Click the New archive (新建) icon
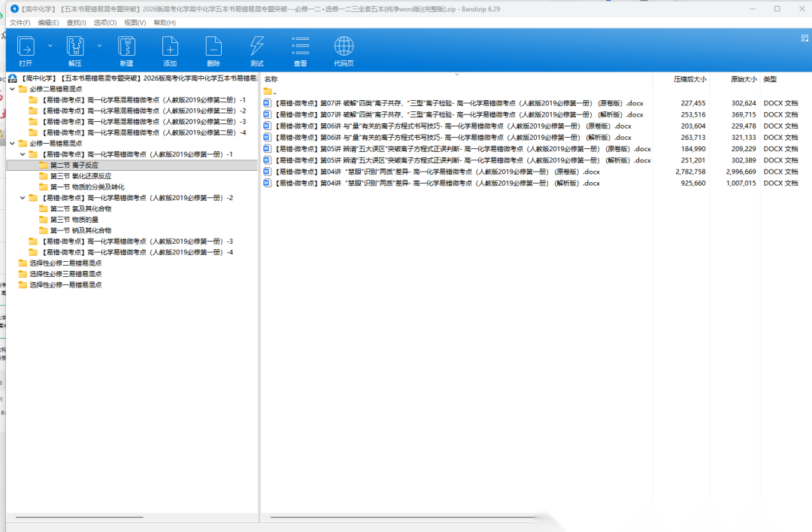This screenshot has height=532, width=812. coord(126,48)
